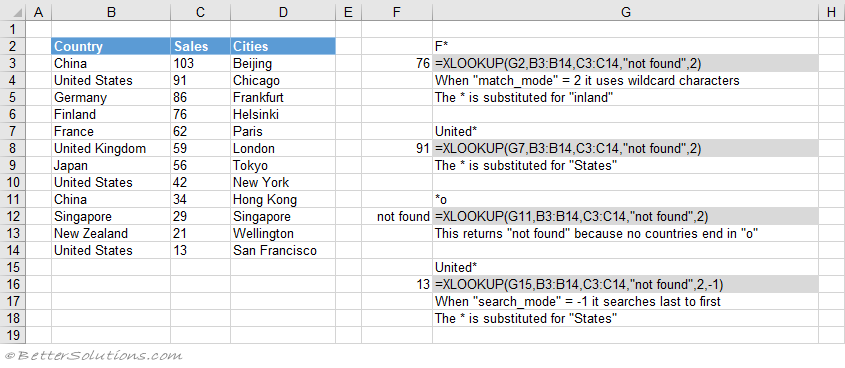Select the cell containing F*
This screenshot has height=368, width=845.
point(625,46)
